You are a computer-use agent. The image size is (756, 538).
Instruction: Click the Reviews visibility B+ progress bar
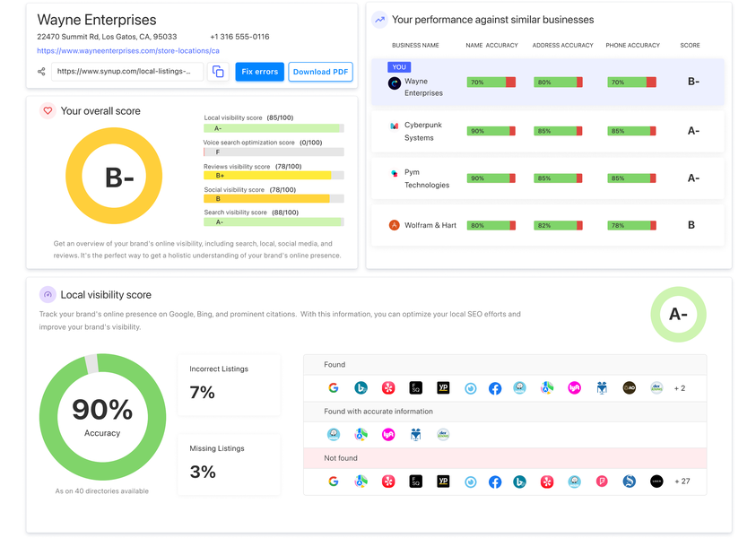274,176
